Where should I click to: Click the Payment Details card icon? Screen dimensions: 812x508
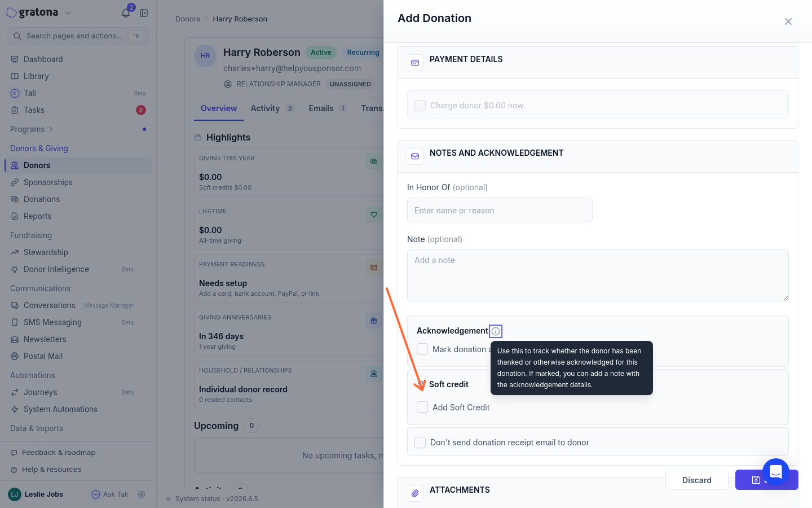pos(415,63)
